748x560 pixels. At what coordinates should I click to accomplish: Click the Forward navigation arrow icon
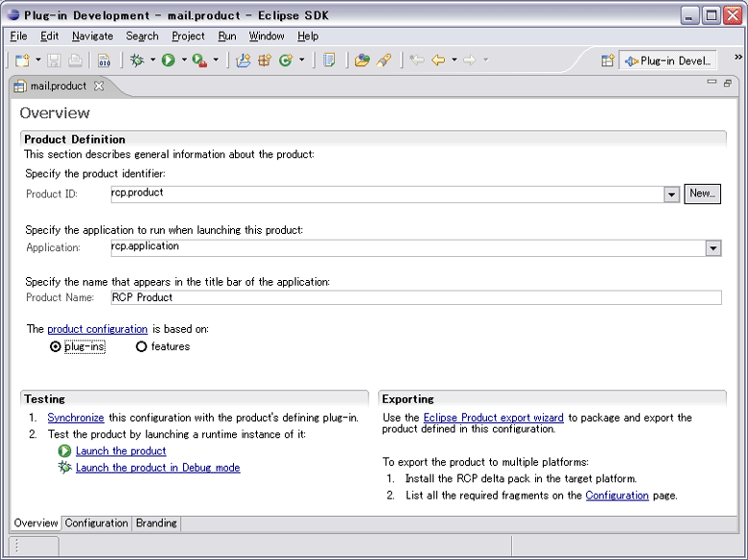pos(470,60)
